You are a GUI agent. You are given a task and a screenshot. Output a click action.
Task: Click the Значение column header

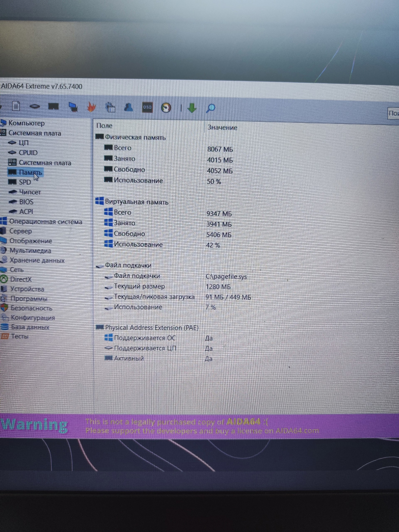click(222, 127)
